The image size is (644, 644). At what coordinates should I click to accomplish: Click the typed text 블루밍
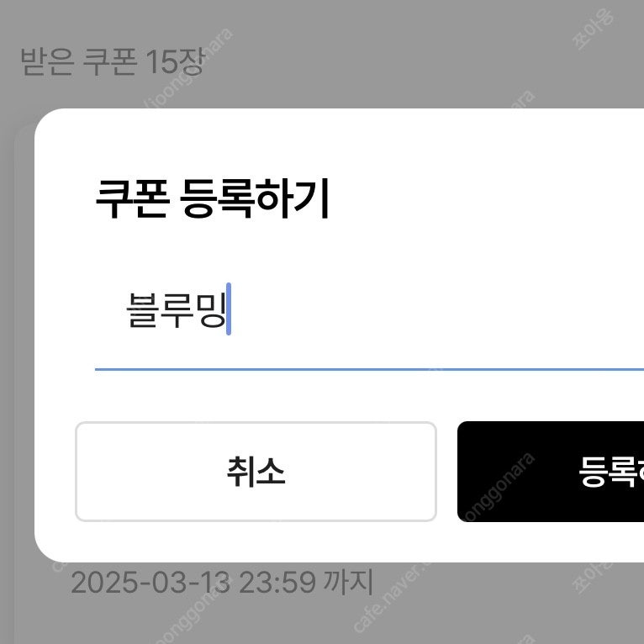tap(176, 310)
